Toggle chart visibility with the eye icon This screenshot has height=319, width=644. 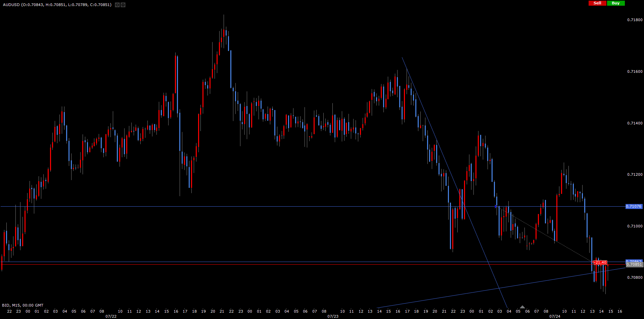click(x=117, y=5)
